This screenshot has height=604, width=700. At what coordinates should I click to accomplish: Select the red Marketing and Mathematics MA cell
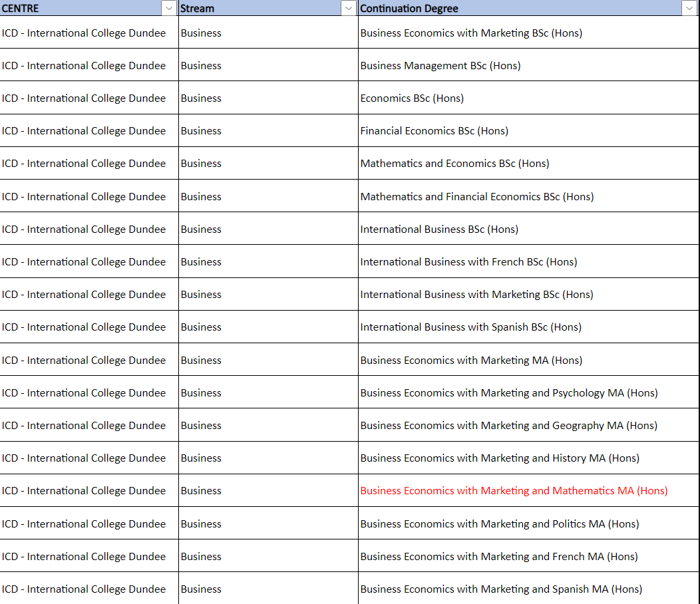528,491
